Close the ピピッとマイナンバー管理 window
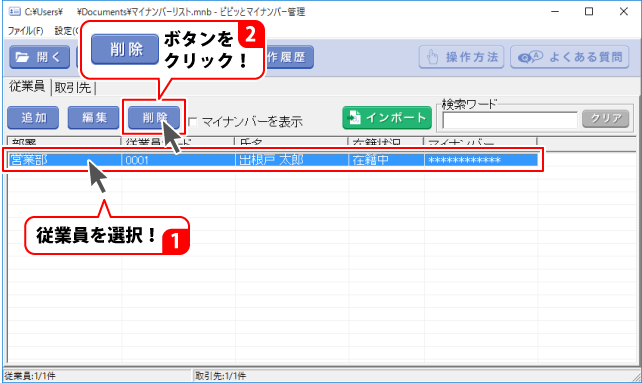 (623, 11)
